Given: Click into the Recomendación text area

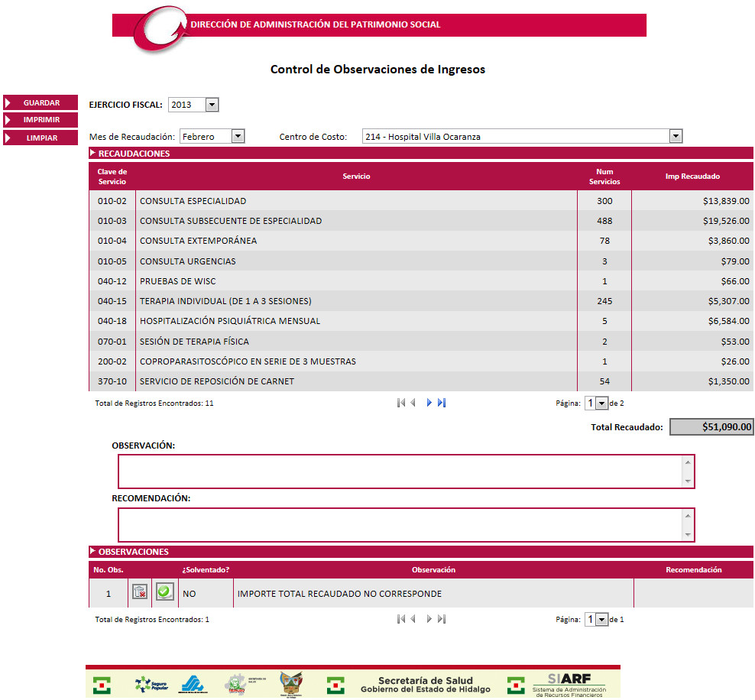Looking at the screenshot, I should (x=406, y=525).
